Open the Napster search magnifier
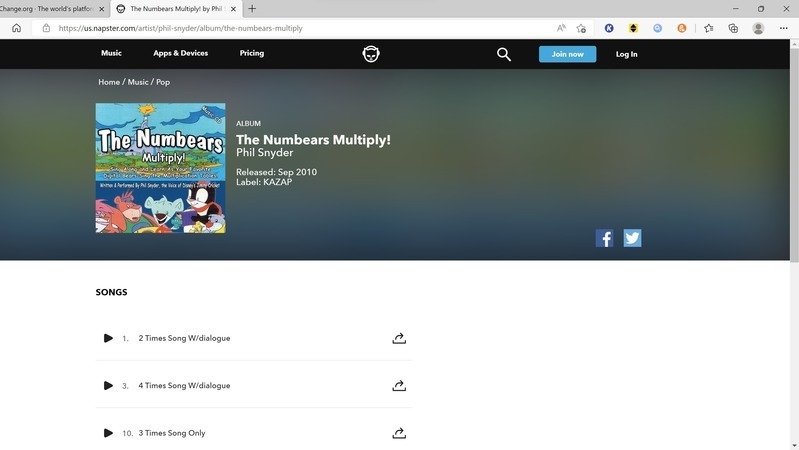 pos(504,54)
